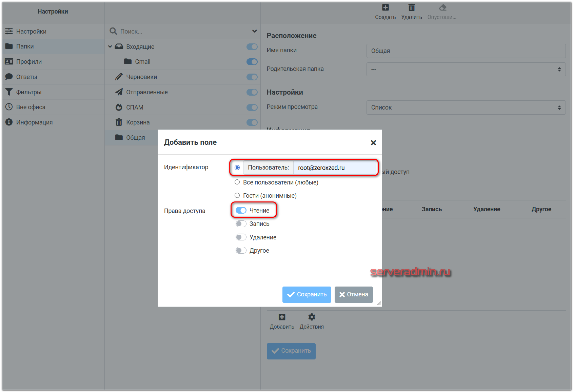The height and width of the screenshot is (392, 573).
Task: Select the Черновики pencil icon folder
Action: [119, 77]
